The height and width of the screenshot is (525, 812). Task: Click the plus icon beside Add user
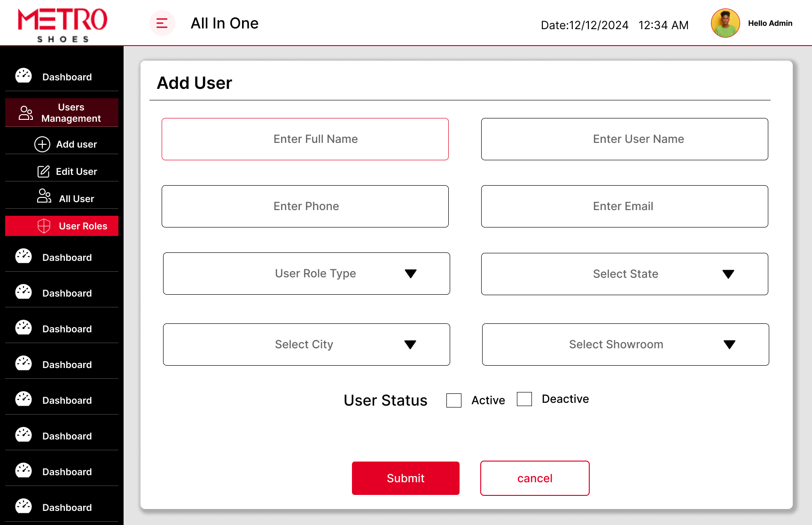(42, 144)
